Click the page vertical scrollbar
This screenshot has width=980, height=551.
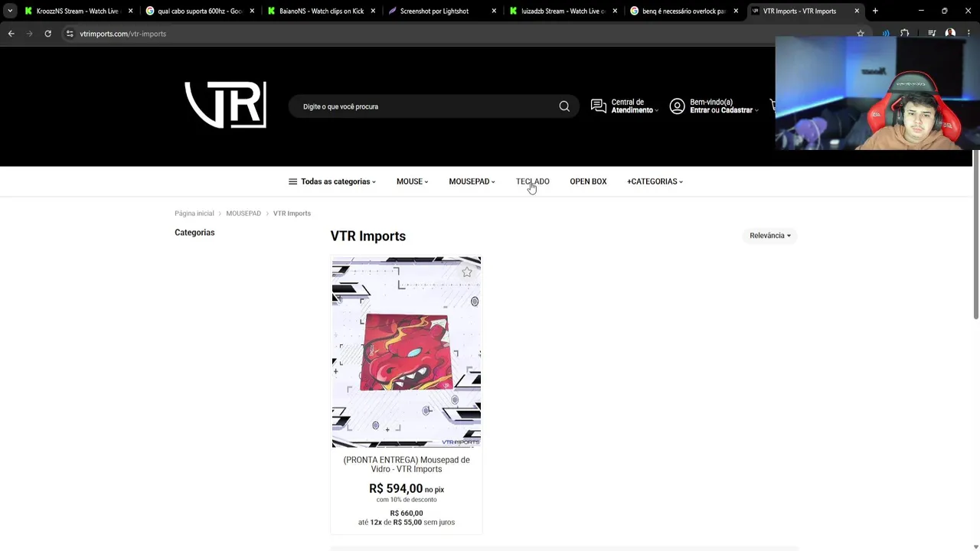click(975, 234)
